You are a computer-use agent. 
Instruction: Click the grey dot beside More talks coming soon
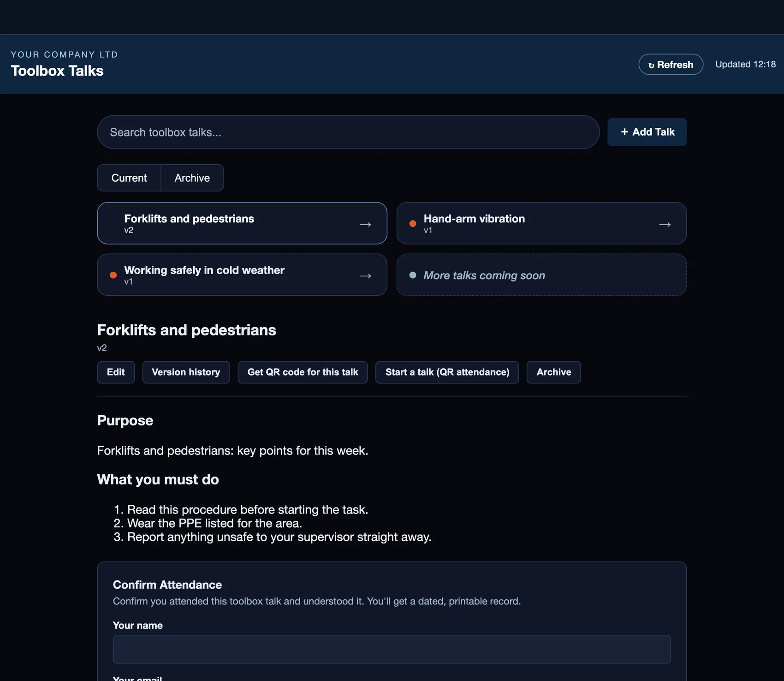pos(413,275)
